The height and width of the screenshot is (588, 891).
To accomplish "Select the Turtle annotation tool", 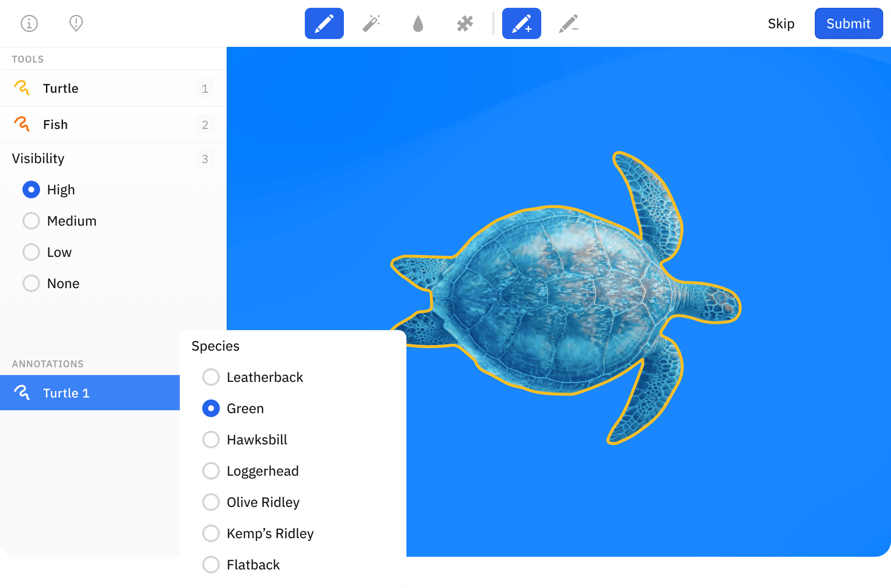I will [x=61, y=88].
